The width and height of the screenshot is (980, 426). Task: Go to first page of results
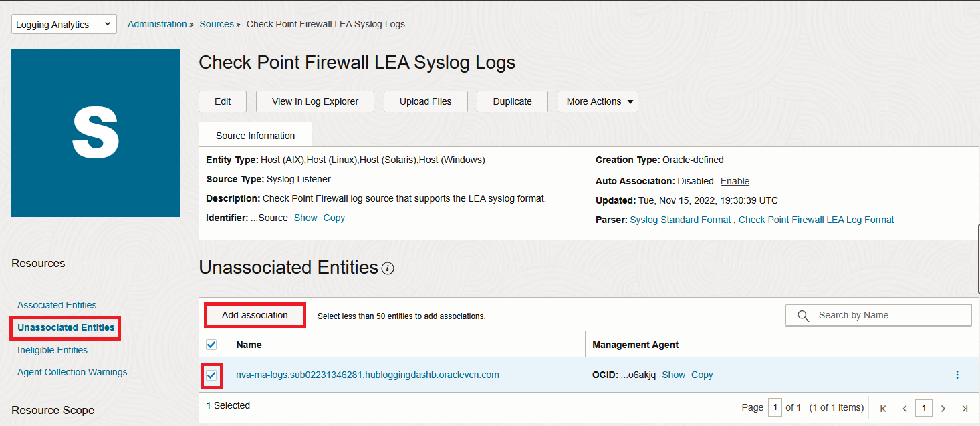883,408
